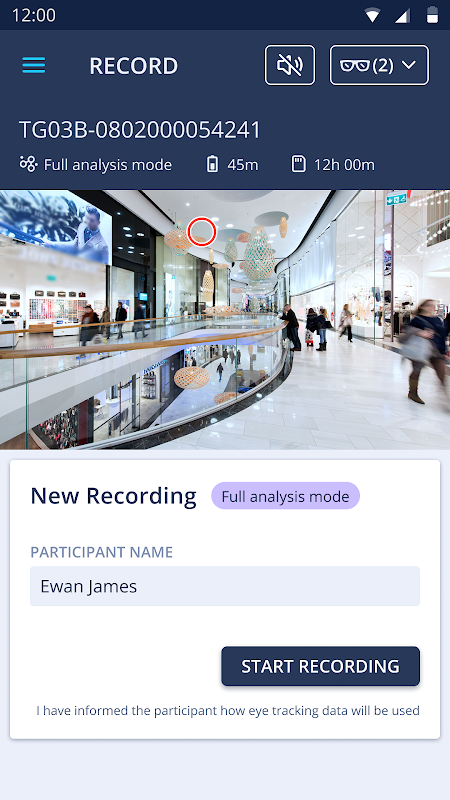Tap the status bar battery icon

click(432, 15)
